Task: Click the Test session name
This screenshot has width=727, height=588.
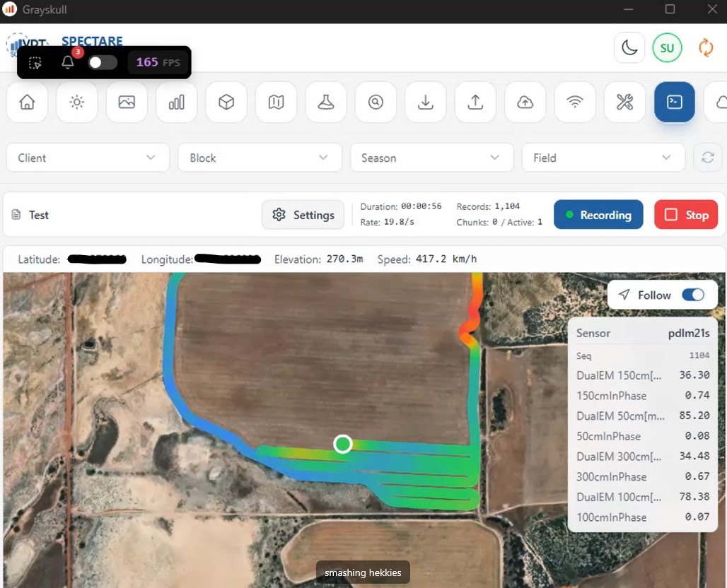Action: pos(38,215)
